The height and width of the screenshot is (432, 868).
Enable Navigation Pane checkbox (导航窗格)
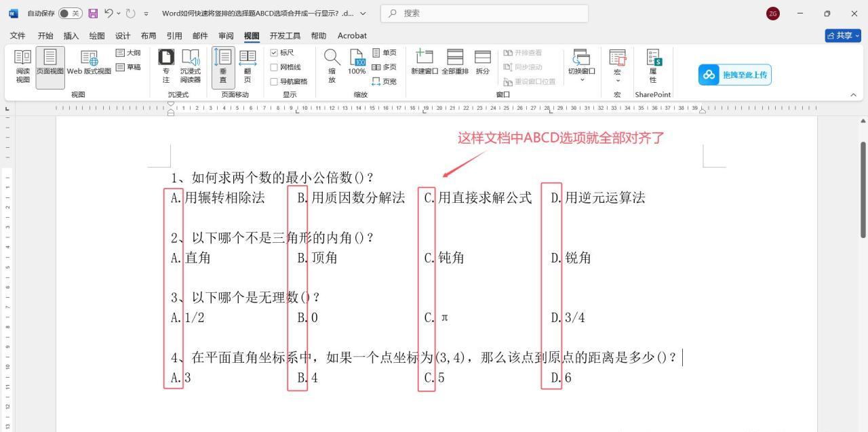(274, 81)
